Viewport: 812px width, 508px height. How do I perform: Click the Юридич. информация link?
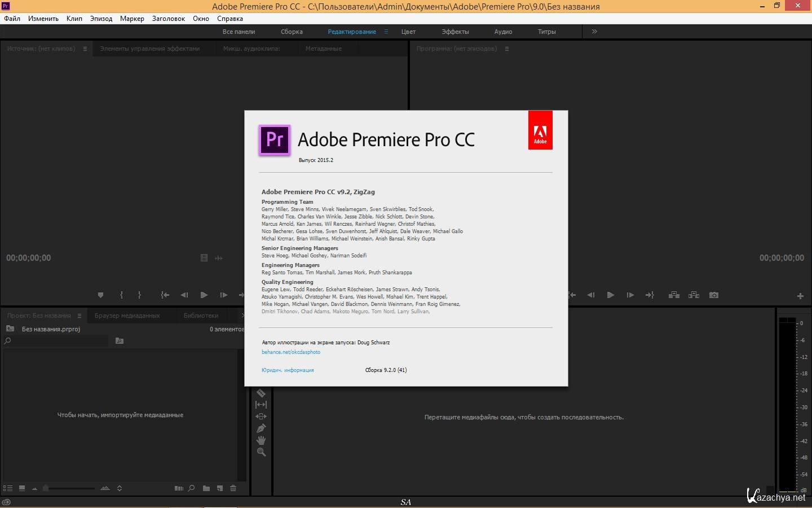pos(288,370)
